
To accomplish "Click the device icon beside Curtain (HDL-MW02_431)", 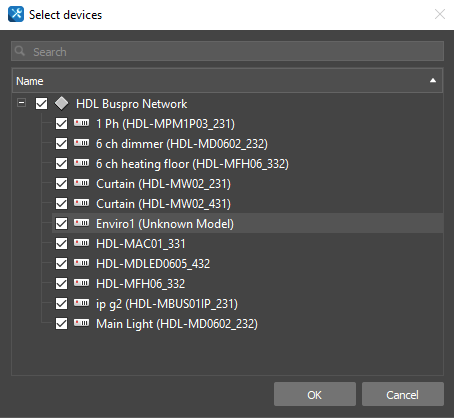I will click(x=81, y=203).
